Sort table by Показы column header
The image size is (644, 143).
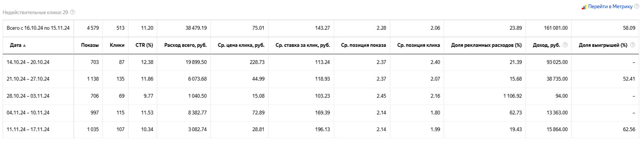tap(90, 45)
